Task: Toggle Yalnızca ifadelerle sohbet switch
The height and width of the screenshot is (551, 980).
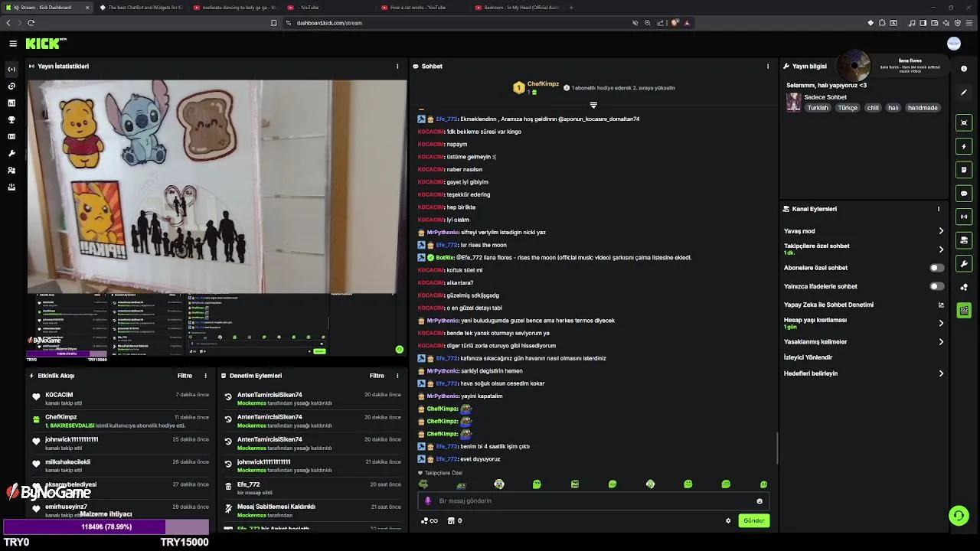Action: [x=936, y=286]
